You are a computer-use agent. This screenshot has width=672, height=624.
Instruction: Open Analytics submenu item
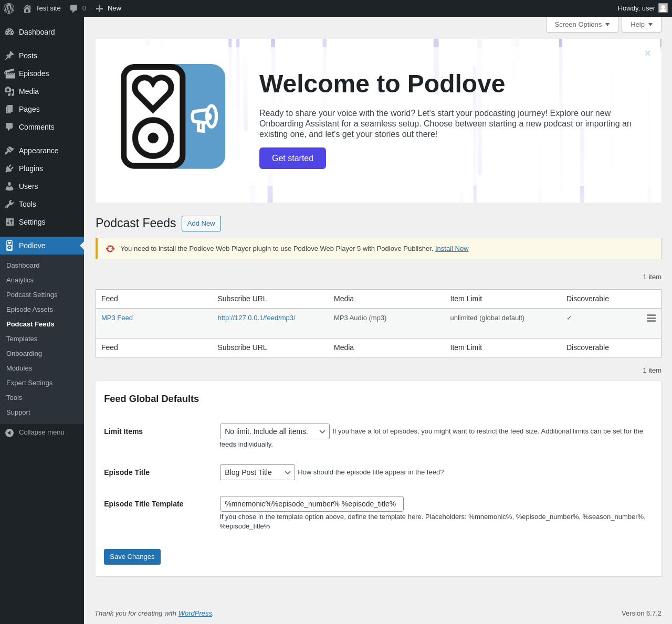(x=20, y=280)
